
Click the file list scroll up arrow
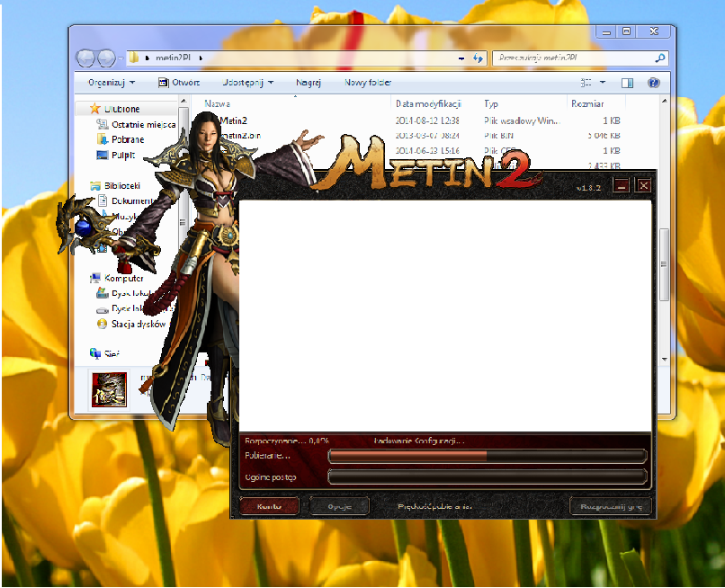(665, 101)
